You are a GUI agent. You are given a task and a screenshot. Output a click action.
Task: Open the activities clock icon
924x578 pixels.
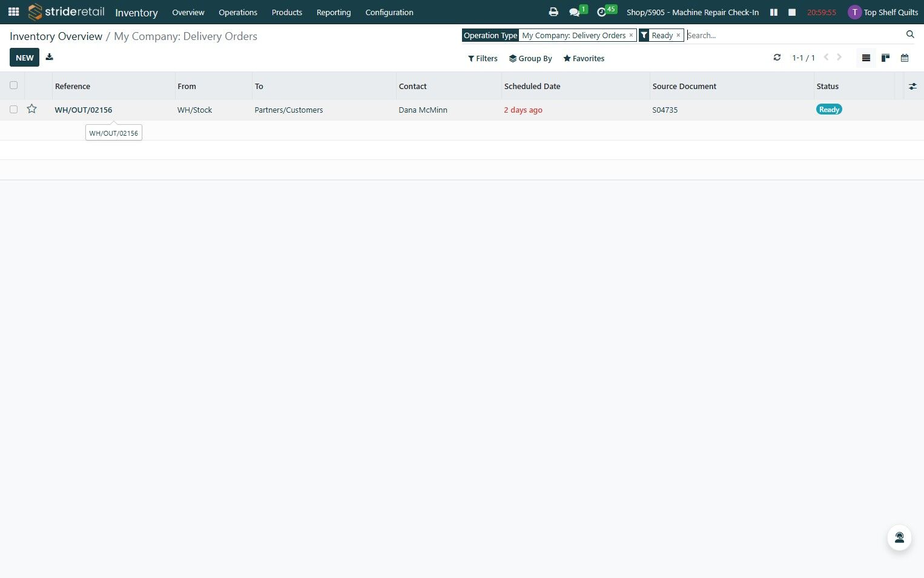pyautogui.click(x=601, y=12)
